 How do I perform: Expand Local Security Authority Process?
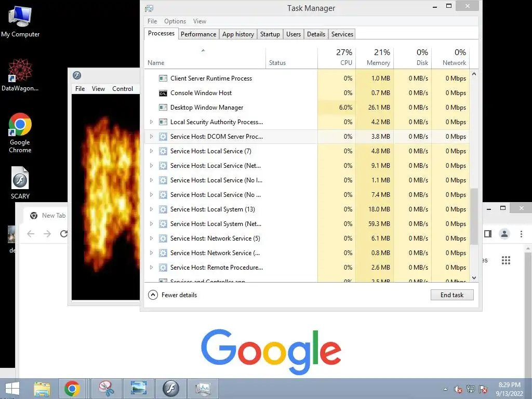point(151,122)
